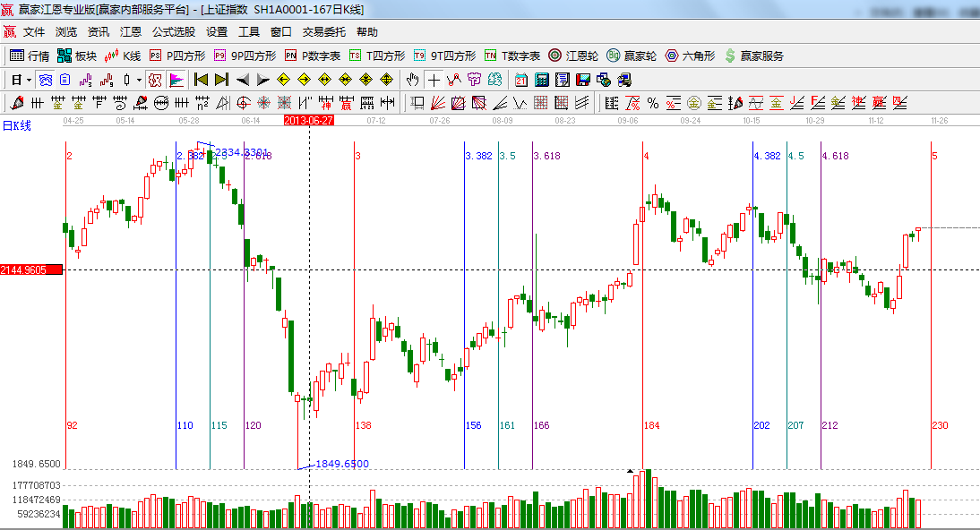Click the calculator icon in the toolbar
The width and height of the screenshot is (980, 530).
pyautogui.click(x=542, y=80)
